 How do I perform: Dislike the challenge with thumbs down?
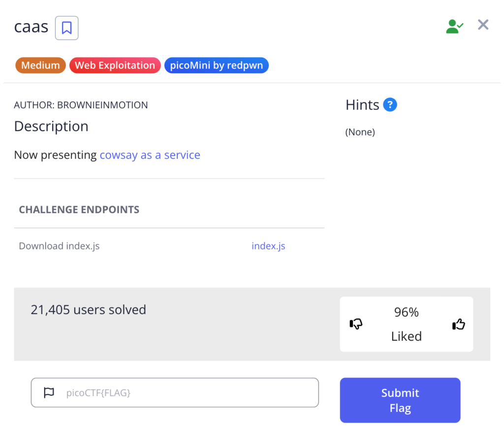click(x=356, y=324)
